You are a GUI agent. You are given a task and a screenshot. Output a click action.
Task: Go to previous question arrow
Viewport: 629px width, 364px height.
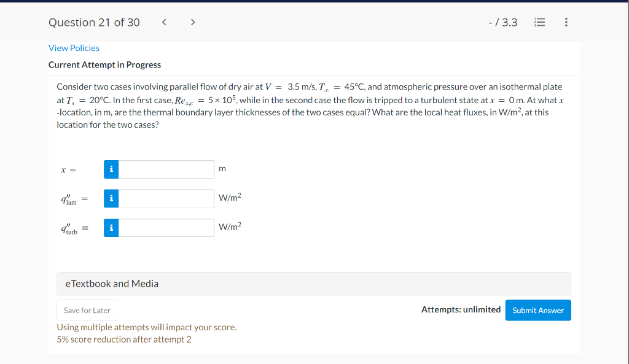tap(164, 22)
